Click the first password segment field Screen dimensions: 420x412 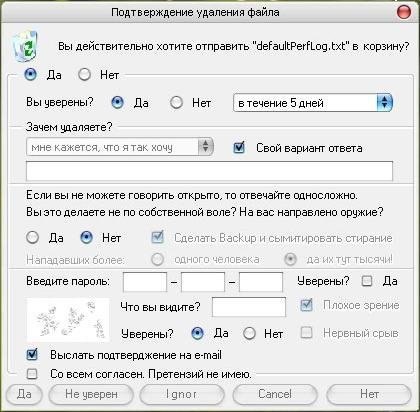(145, 282)
